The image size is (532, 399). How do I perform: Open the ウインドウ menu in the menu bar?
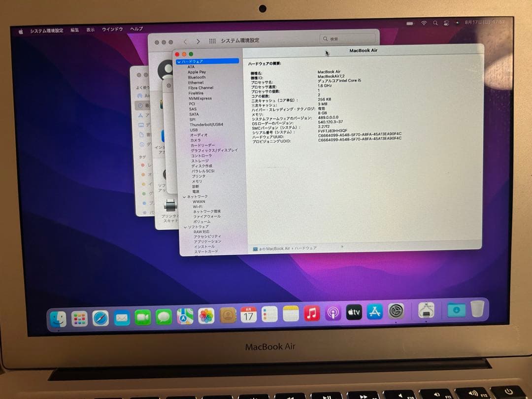pos(112,30)
